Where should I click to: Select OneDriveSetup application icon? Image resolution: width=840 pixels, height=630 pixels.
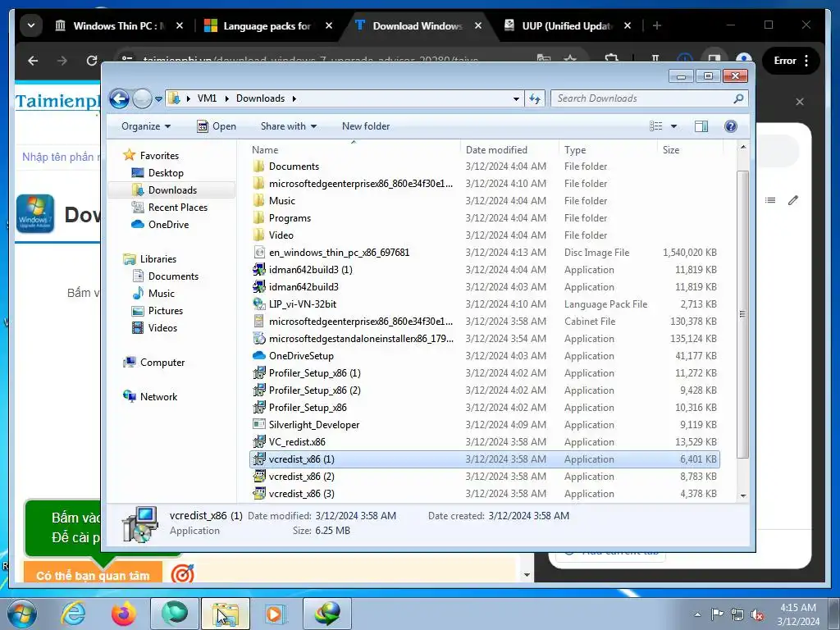pyautogui.click(x=258, y=356)
